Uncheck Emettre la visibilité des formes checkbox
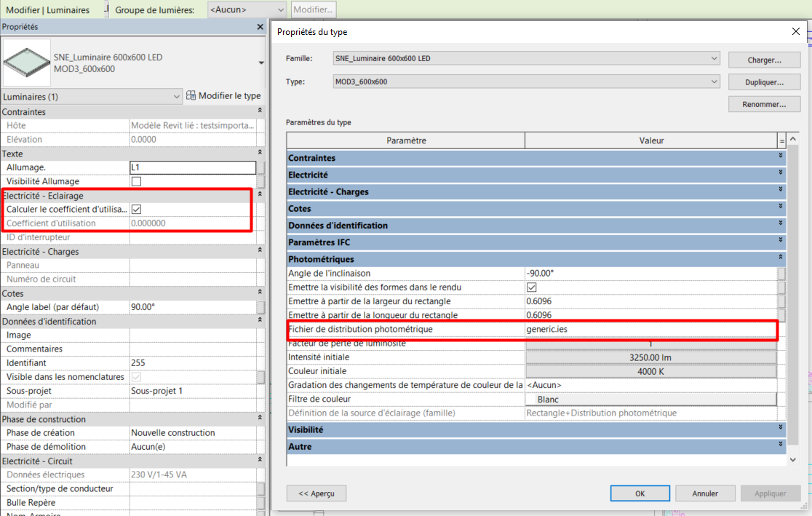This screenshot has width=812, height=516. click(531, 287)
